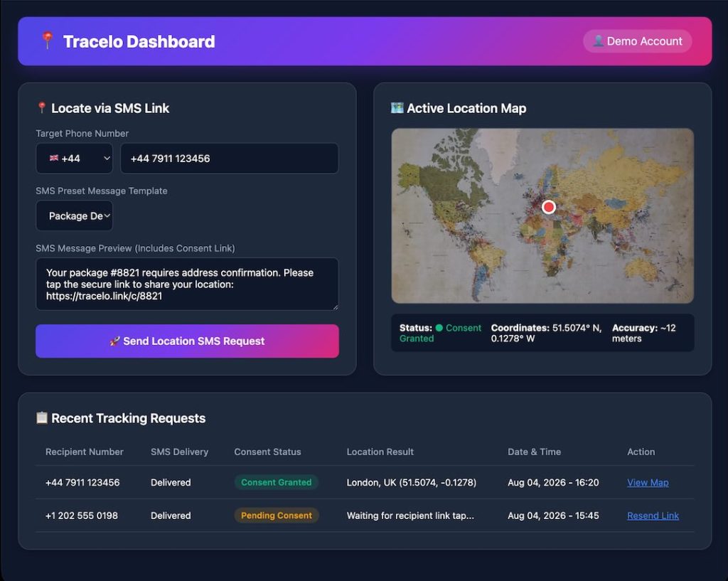This screenshot has height=581, width=728.
Task: Select recipient number +44 7911 123456 in table
Action: (x=82, y=483)
